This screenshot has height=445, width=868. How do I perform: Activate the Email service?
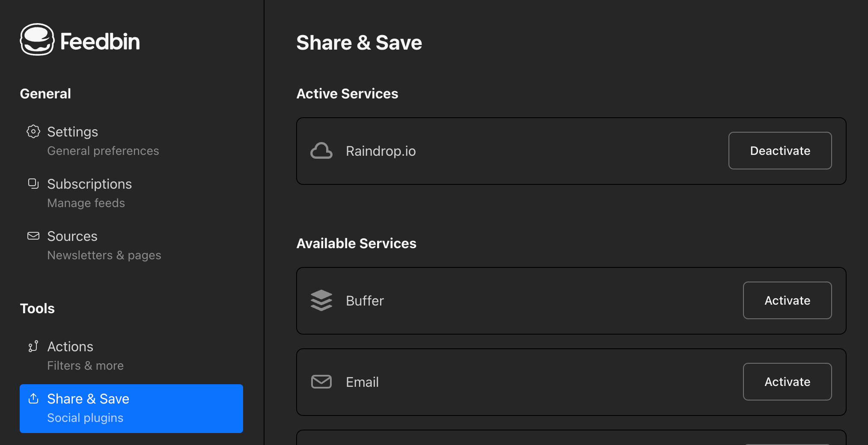787,382
